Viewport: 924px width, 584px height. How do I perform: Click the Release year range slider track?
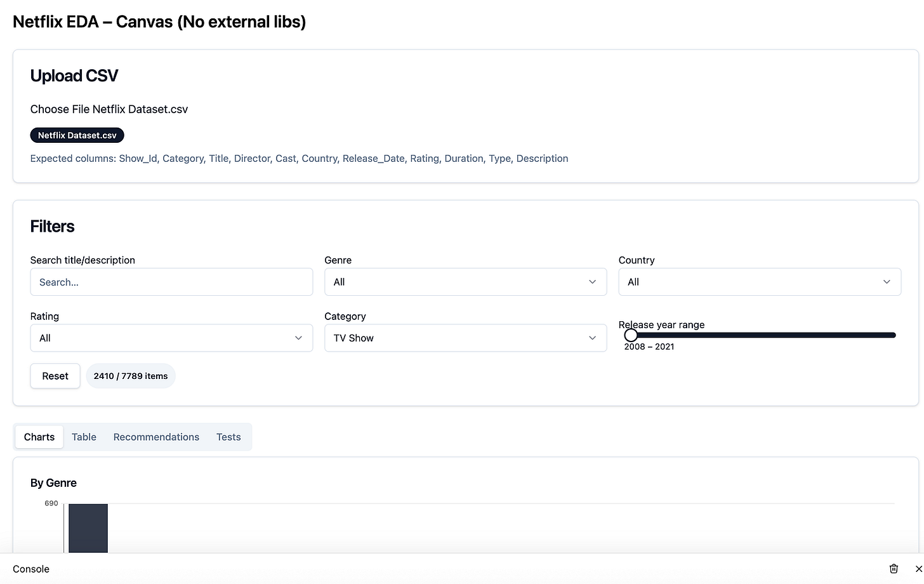(x=762, y=335)
